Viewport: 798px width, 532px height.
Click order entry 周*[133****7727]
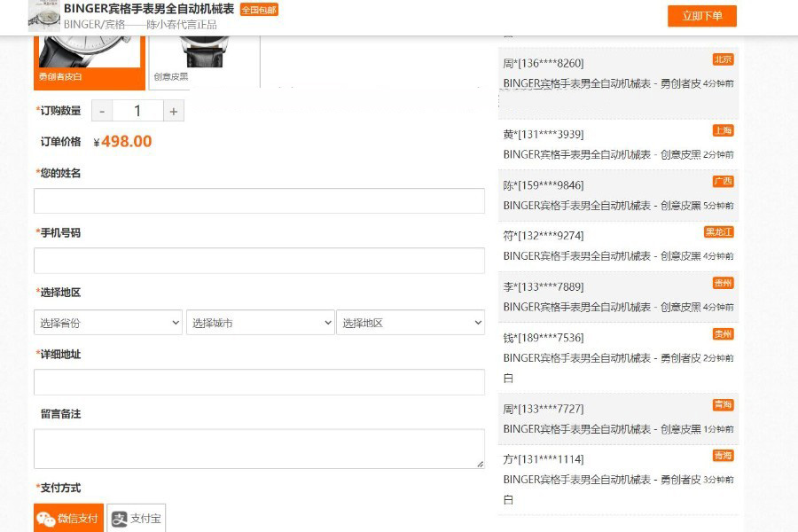pyautogui.click(x=618, y=419)
